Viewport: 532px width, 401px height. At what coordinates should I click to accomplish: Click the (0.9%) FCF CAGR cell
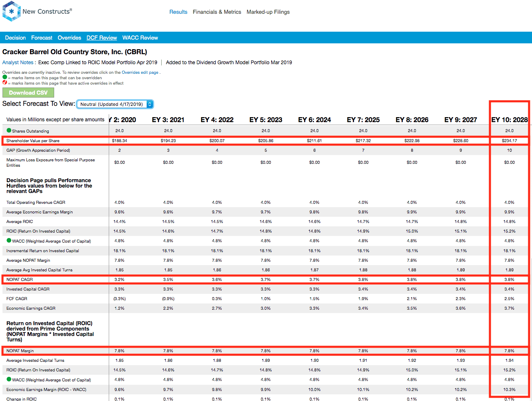click(168, 299)
